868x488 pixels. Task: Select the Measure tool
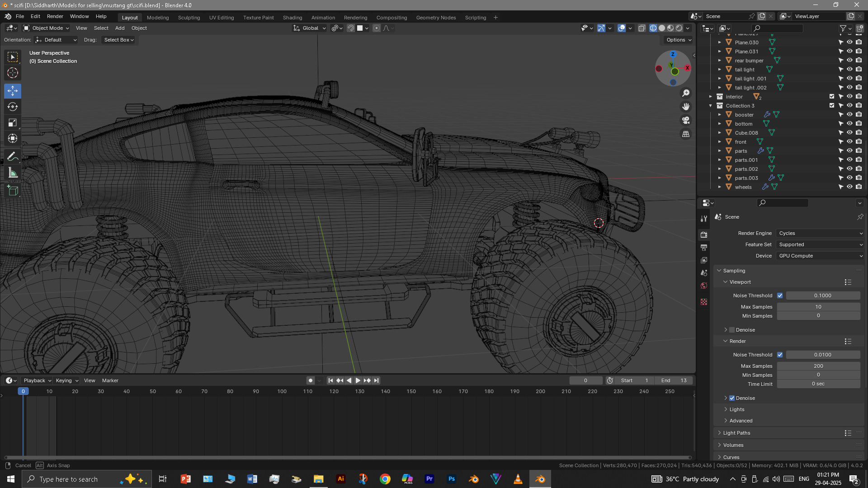pos(13,173)
